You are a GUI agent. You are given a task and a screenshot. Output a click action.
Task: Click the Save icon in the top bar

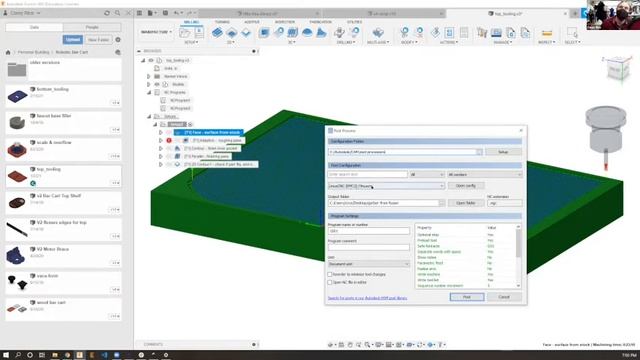165,13
